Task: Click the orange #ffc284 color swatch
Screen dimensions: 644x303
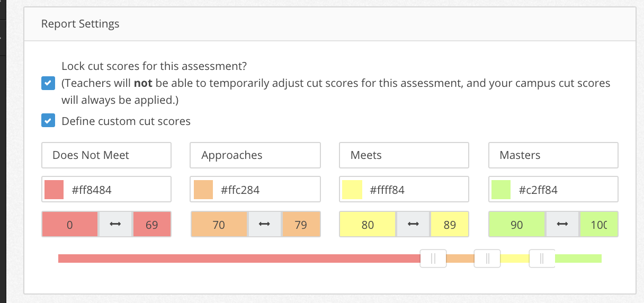Action: click(x=203, y=190)
